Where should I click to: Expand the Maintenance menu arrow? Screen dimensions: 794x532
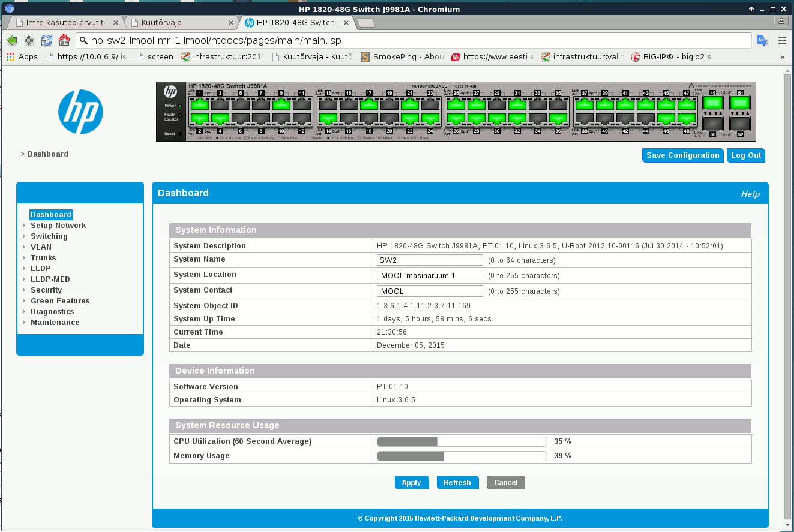point(24,323)
